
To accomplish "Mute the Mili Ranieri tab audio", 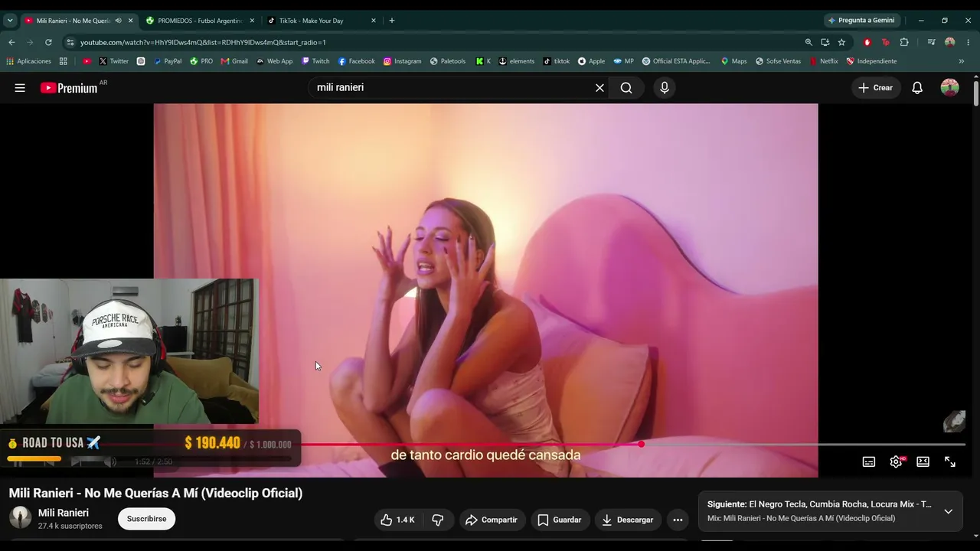I will tap(118, 21).
